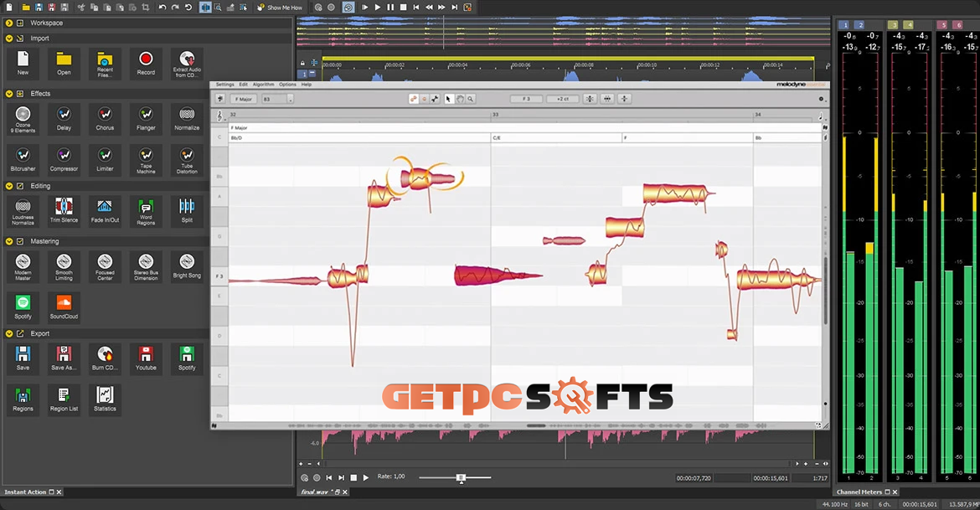The height and width of the screenshot is (510, 980).
Task: Select Melodyne scroll hand tool
Action: coord(460,99)
